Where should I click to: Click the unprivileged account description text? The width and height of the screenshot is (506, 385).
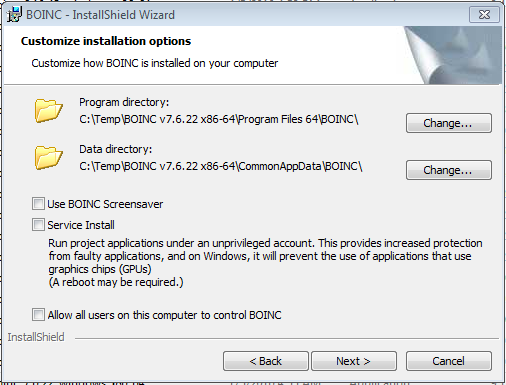(x=265, y=263)
